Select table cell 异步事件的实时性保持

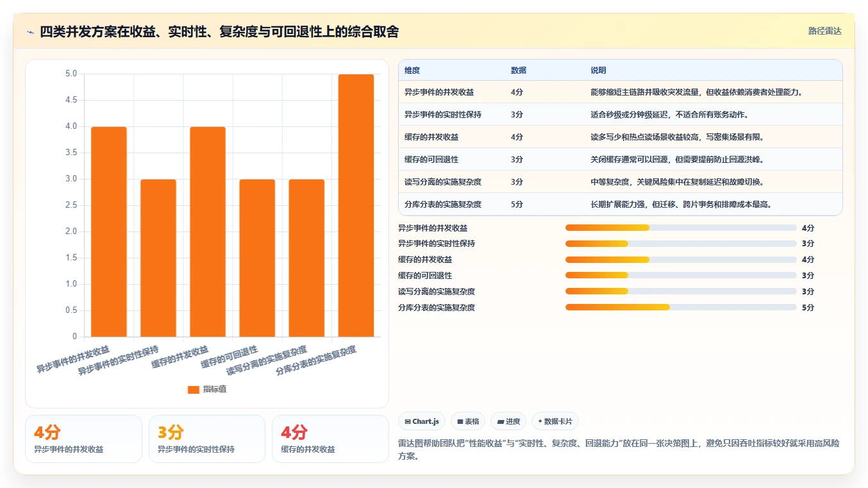443,115
